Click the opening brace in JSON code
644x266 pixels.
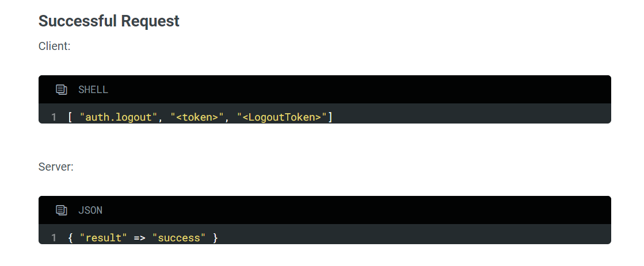click(70, 238)
